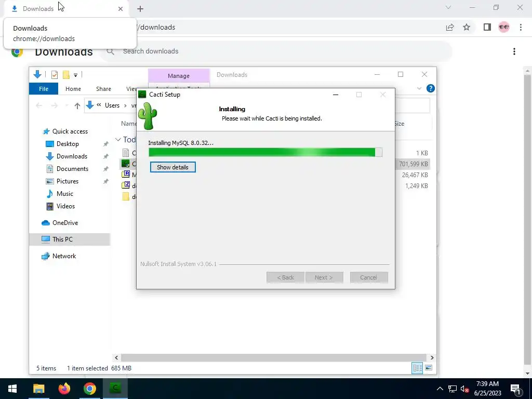The image size is (532, 399).
Task: Select This PC in navigation pane
Action: (70, 240)
